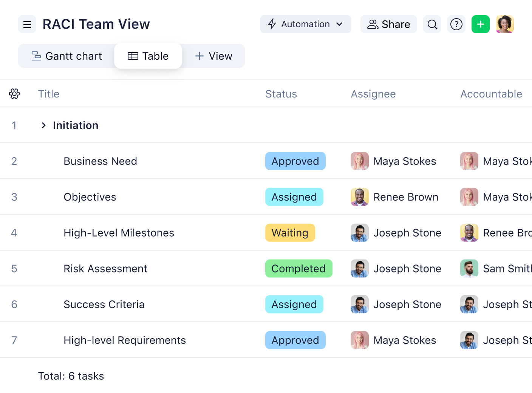Click the Share people icon
532x393 pixels.
(373, 24)
